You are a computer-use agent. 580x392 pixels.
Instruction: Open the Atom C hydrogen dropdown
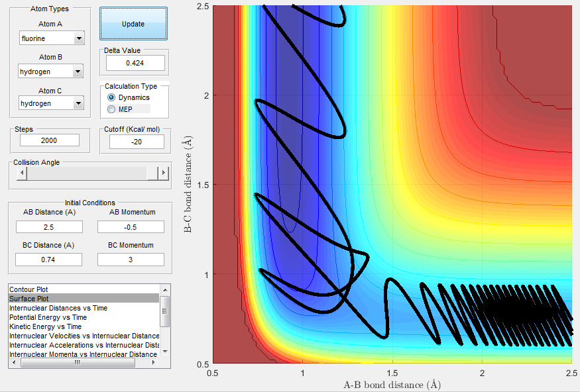click(52, 103)
